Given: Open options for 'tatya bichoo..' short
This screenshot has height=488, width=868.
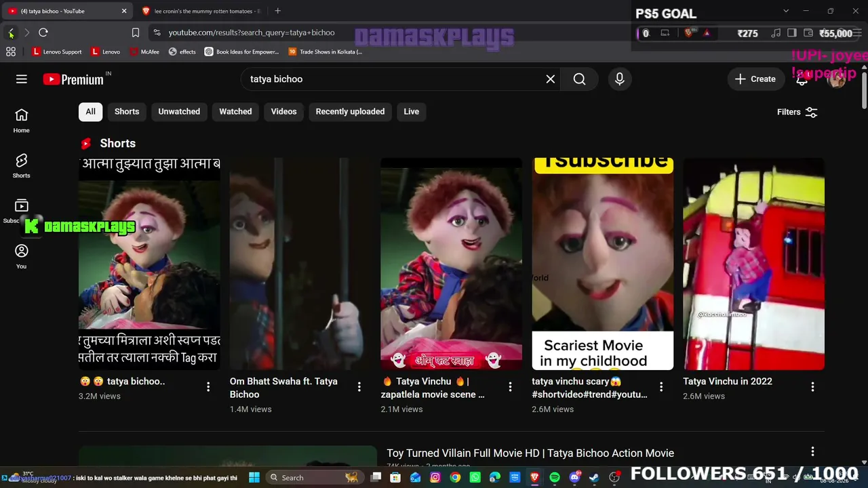Looking at the screenshot, I should click(x=208, y=386).
